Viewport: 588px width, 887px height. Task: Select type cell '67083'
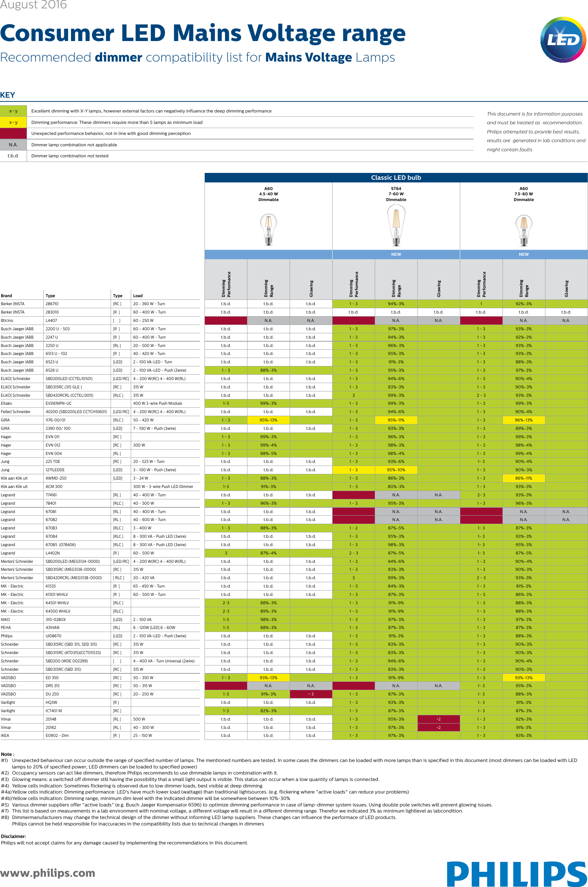pos(51,528)
